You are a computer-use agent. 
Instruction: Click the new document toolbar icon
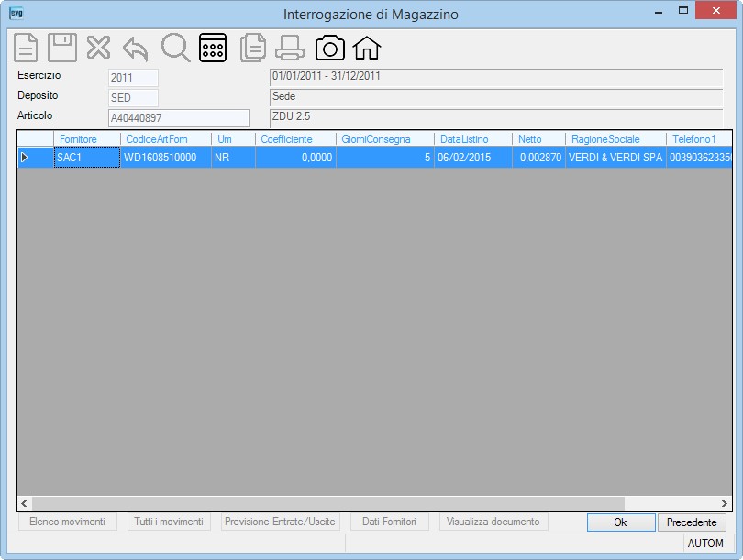pyautogui.click(x=26, y=48)
